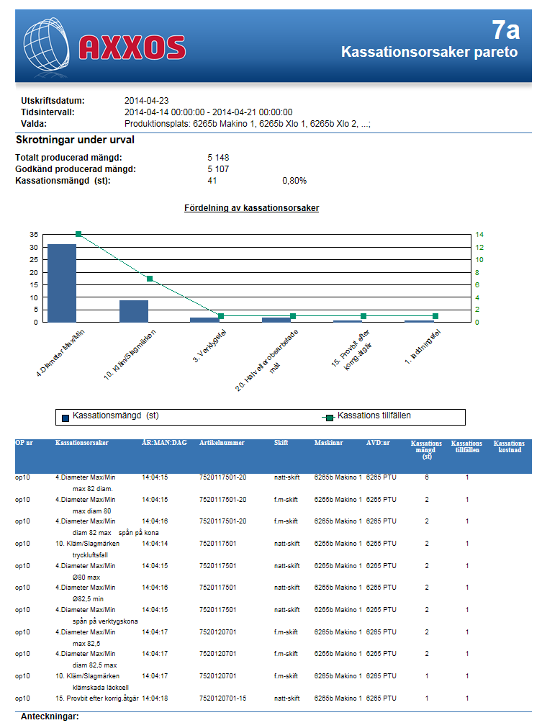560x728 pixels.
Task: Click the 15. Provbit efter korrig.åtgär table row
Action: [x=274, y=698]
